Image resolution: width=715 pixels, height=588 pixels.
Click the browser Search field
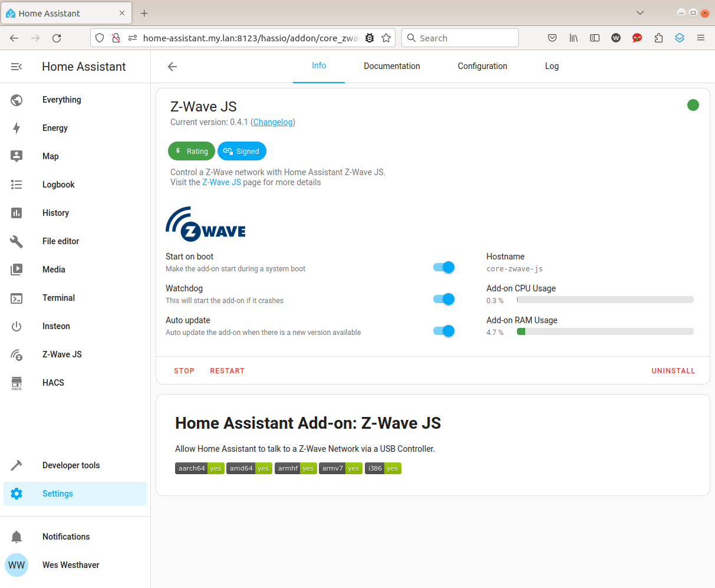[x=460, y=38]
